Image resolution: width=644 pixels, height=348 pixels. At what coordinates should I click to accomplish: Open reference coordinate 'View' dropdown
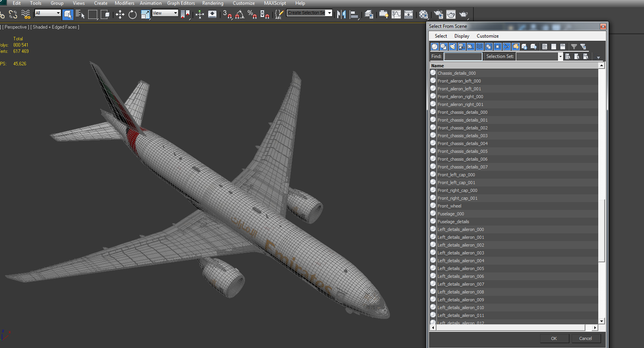click(x=165, y=13)
